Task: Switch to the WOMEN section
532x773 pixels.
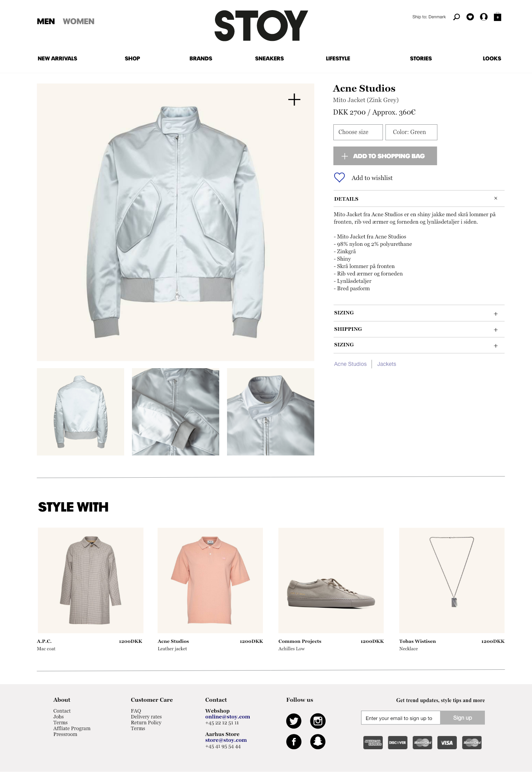Action: coord(78,21)
